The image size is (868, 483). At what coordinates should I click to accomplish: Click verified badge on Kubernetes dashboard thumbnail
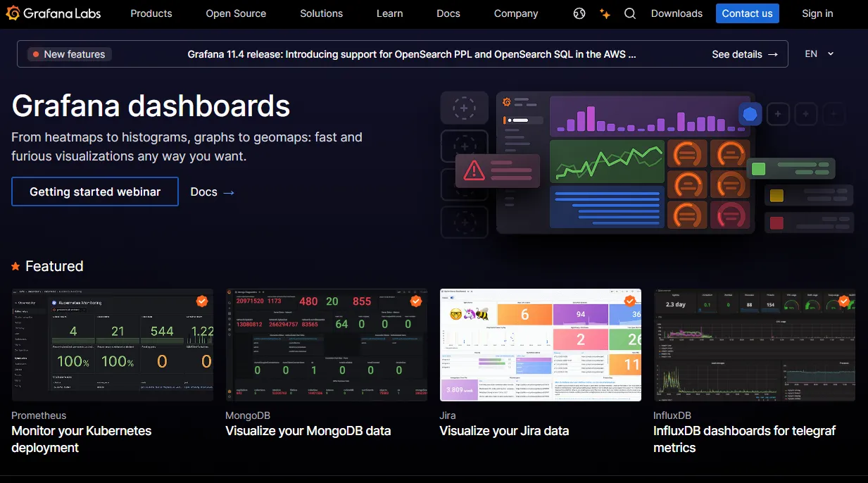pos(202,301)
